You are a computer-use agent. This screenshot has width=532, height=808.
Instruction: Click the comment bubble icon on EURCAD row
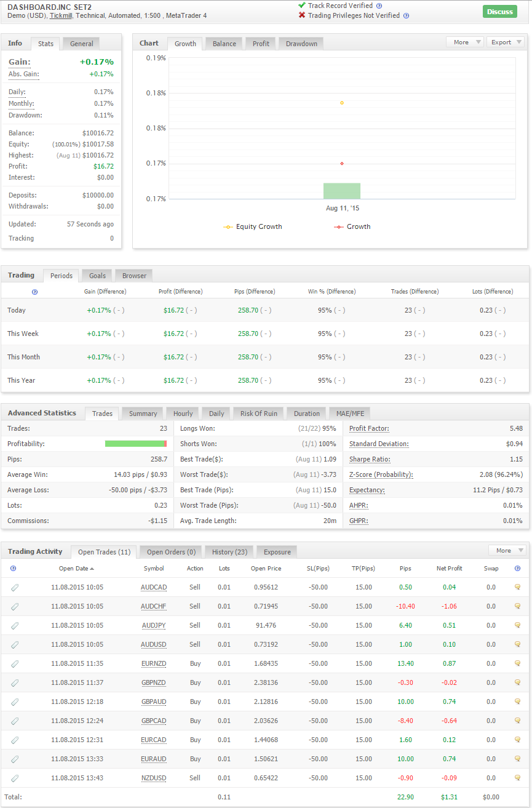(517, 740)
